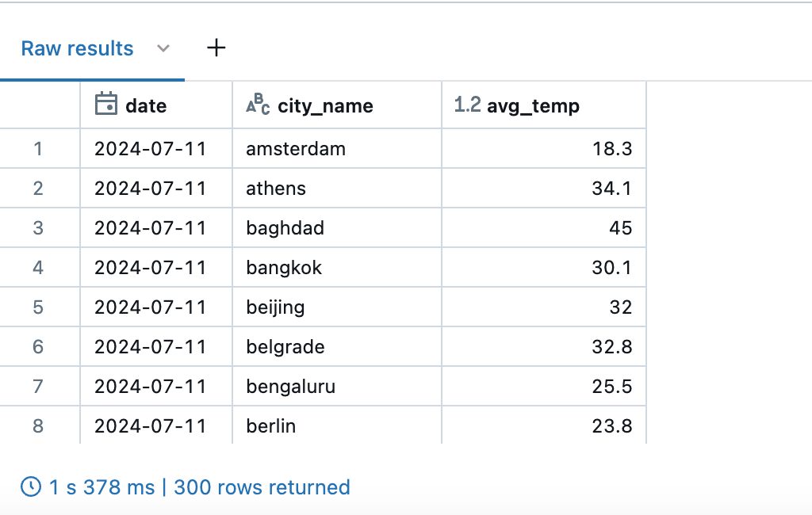This screenshot has height=515, width=812.
Task: Select row number 8
Action: [38, 426]
